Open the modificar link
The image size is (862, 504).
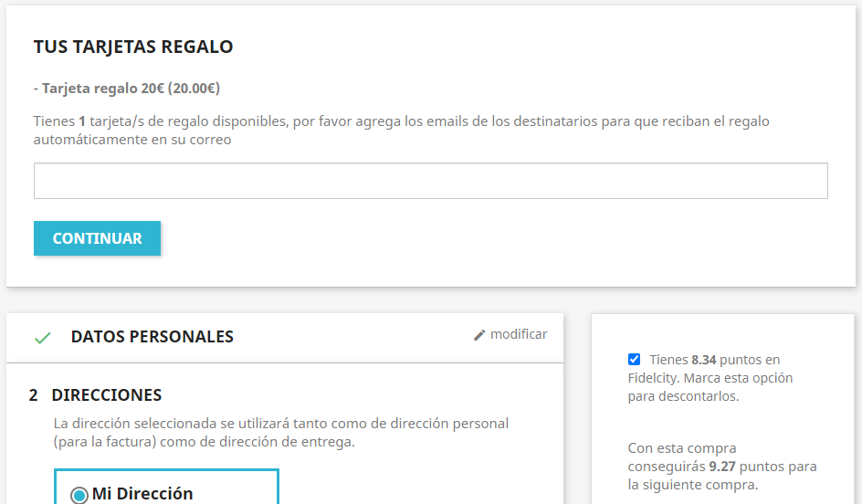(518, 334)
